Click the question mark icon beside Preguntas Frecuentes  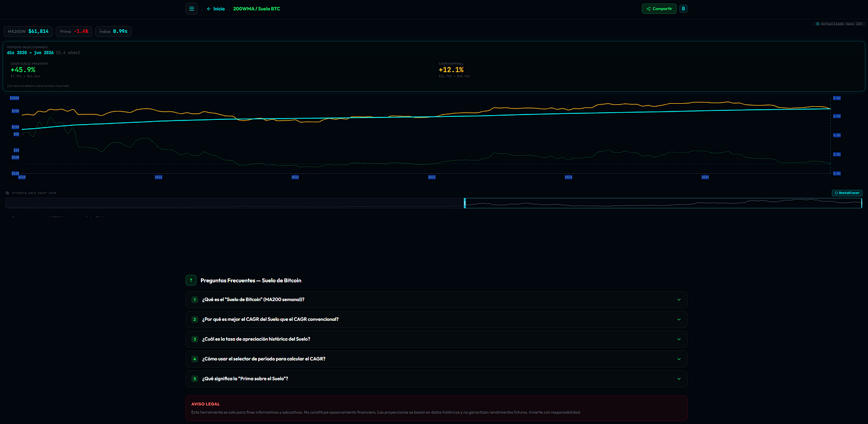(x=191, y=280)
